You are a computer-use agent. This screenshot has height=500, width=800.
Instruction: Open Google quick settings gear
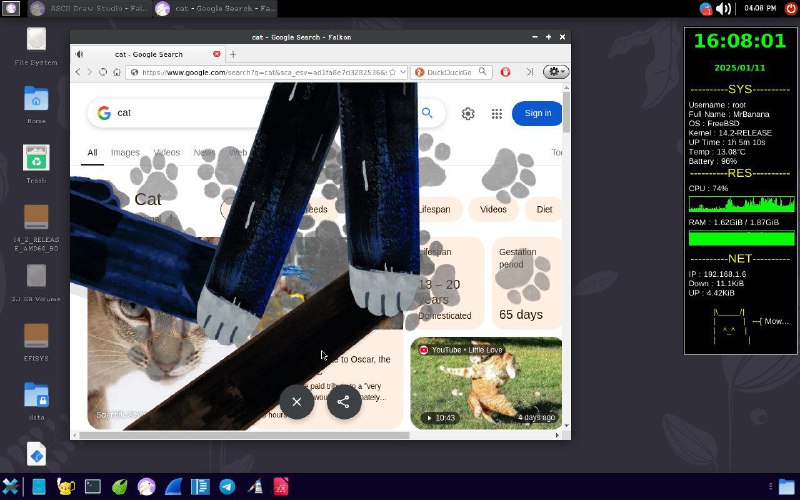pos(468,113)
